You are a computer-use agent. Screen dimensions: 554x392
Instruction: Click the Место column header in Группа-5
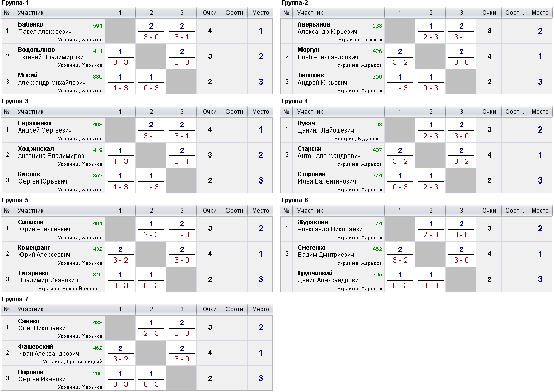[x=261, y=210]
